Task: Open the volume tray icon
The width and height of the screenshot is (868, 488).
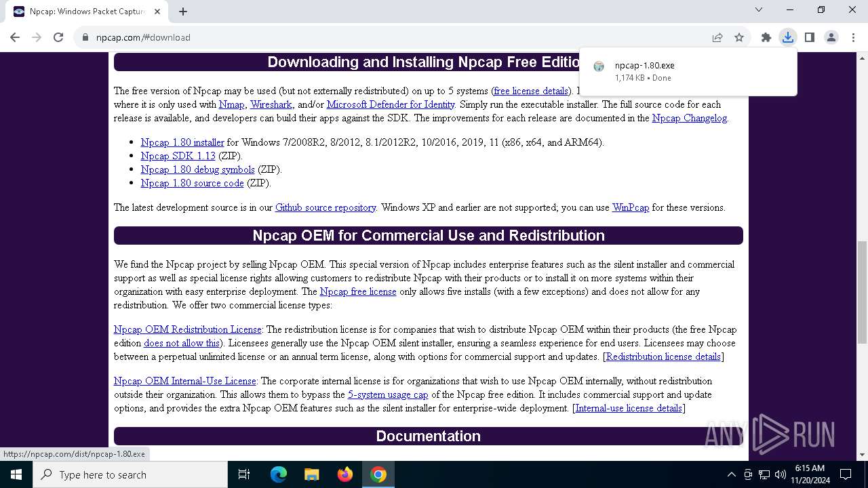Action: point(781,474)
